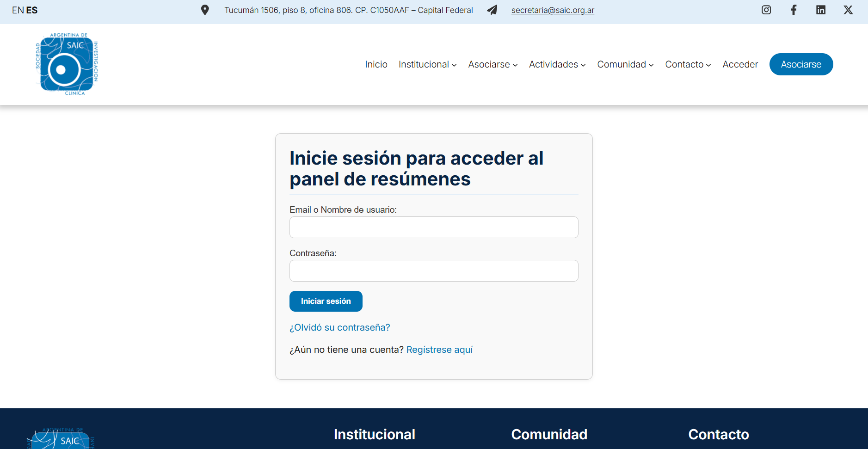Screen dimensions: 868x449
Task: Click the SAIC logo in the footer
Action: [60, 439]
